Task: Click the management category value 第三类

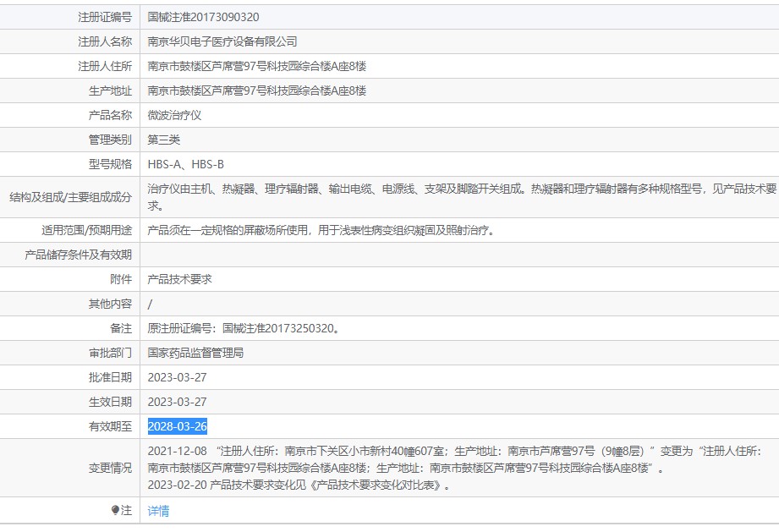Action: [164, 140]
